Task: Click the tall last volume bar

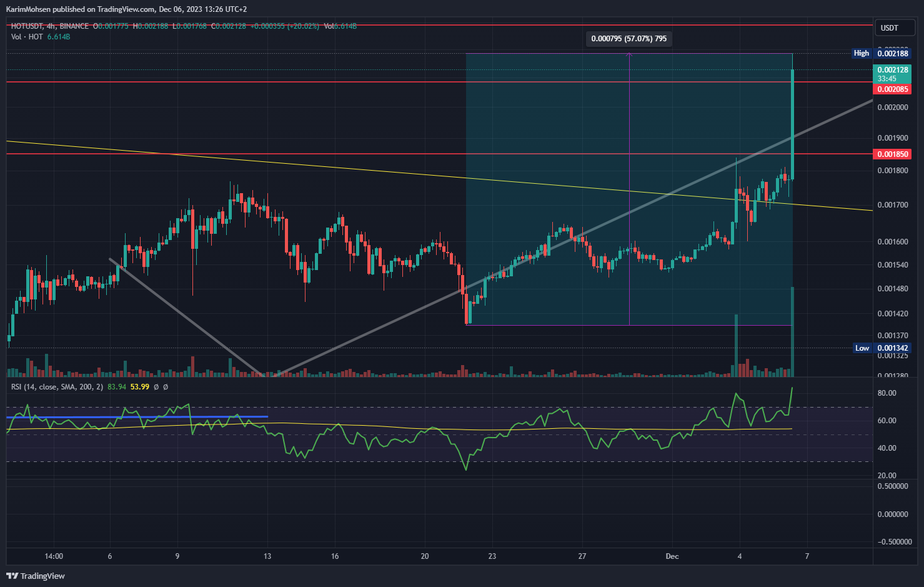Action: click(792, 331)
